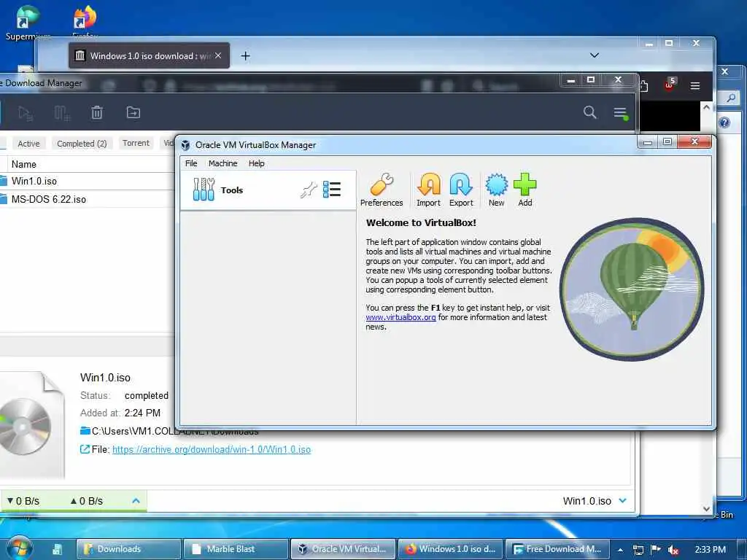Screen dimensions: 747x560
Task: Click the Firefox extensions puzzle icon
Action: pyautogui.click(x=643, y=86)
